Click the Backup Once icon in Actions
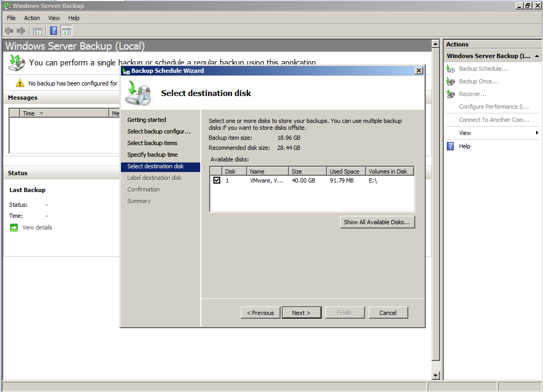Image resolution: width=543 pixels, height=392 pixels. [451, 81]
